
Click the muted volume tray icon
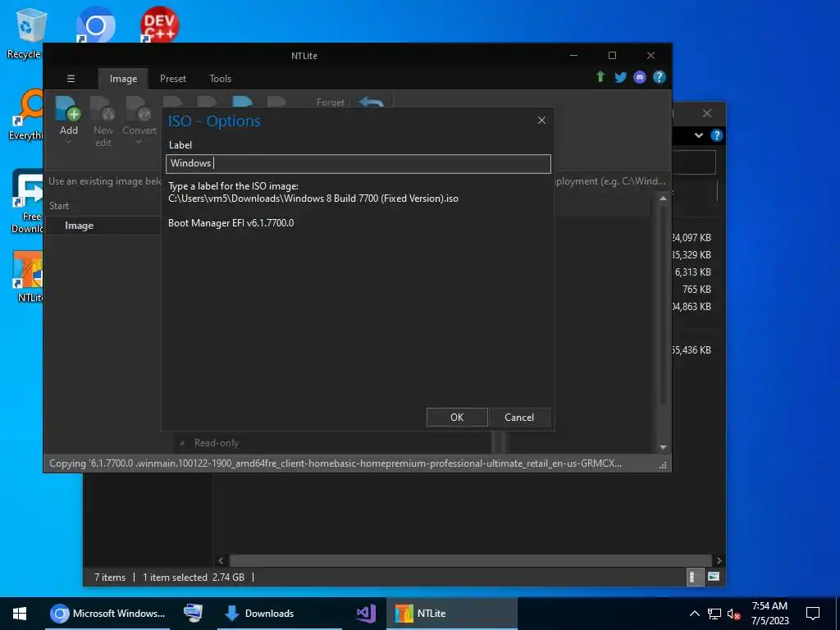[734, 614]
